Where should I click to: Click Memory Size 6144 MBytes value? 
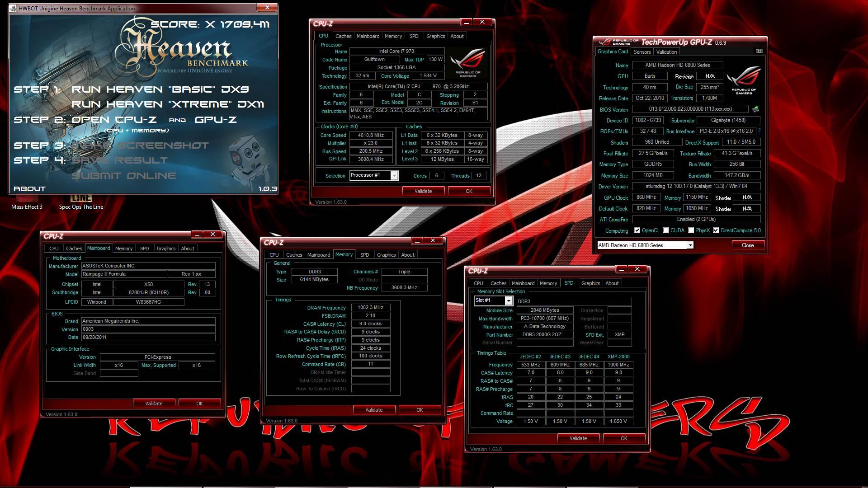pyautogui.click(x=314, y=280)
